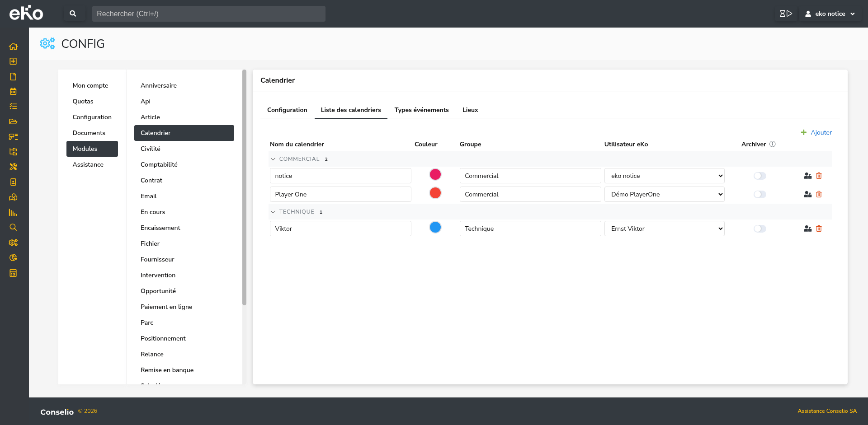Open the Utilisateur eKo dropdown showing Ernst Viktor
The height and width of the screenshot is (425, 868).
click(x=664, y=229)
